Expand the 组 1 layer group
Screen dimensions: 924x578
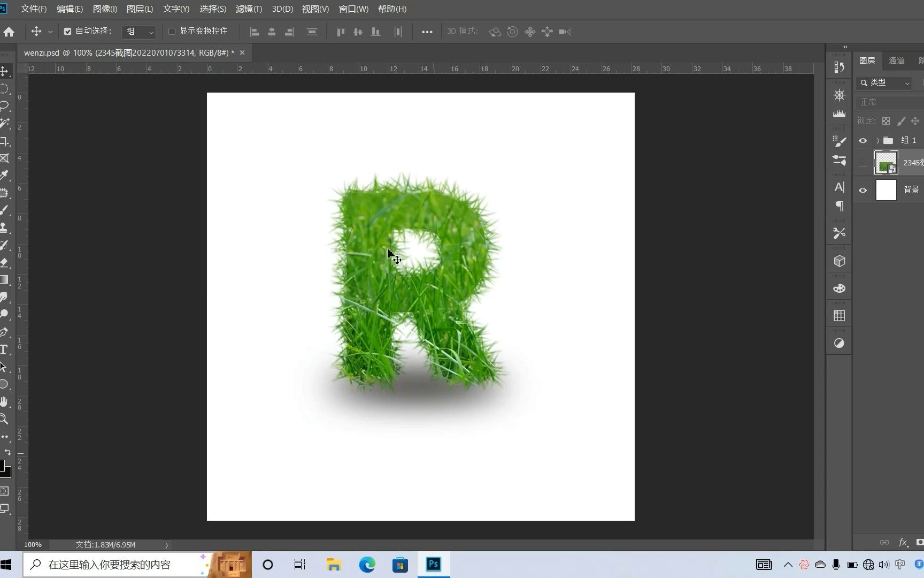click(877, 140)
